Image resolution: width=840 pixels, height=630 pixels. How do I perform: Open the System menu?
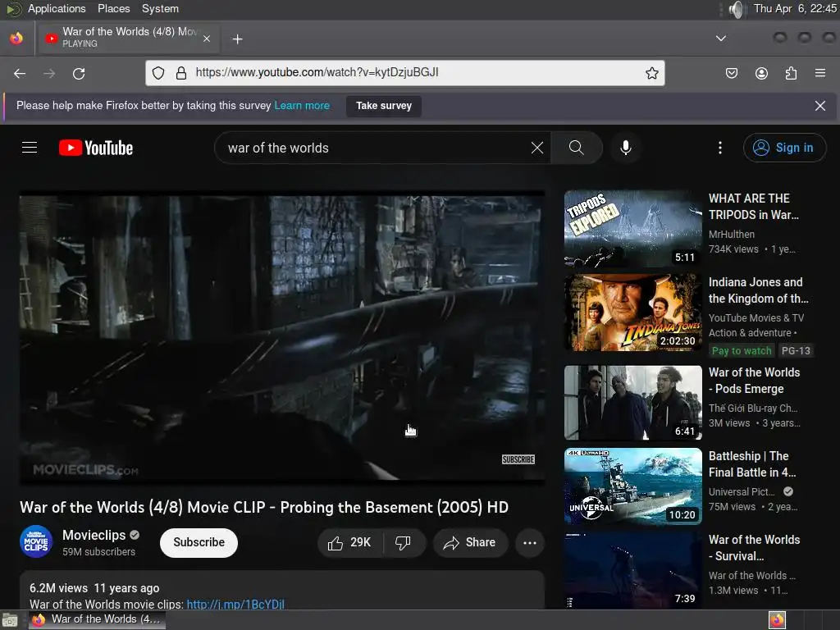[x=160, y=8]
